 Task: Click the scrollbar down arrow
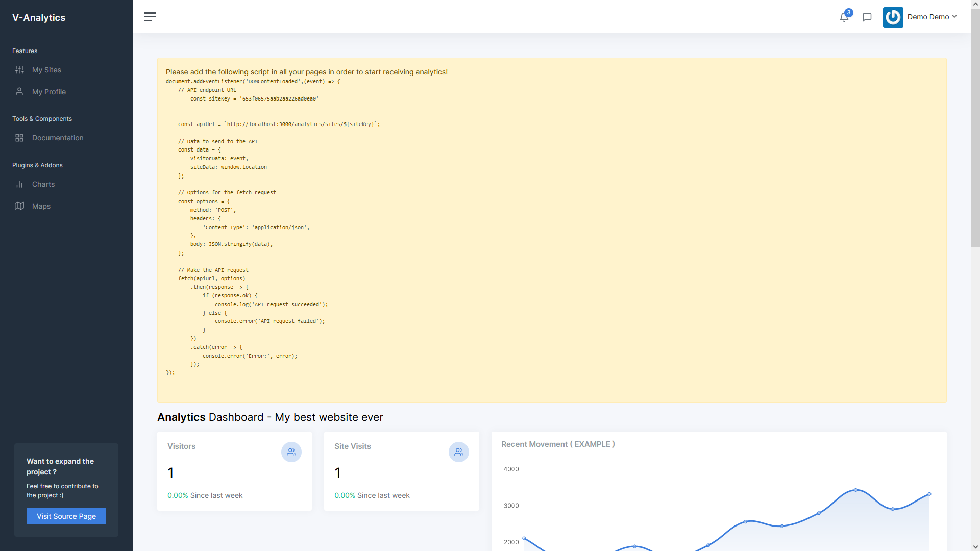(975, 547)
